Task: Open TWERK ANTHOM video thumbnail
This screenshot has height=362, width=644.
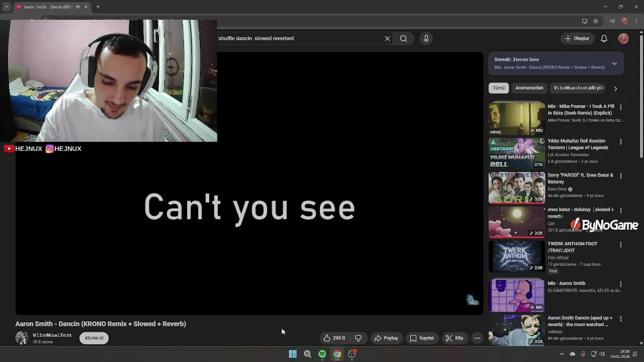Action: point(517,256)
